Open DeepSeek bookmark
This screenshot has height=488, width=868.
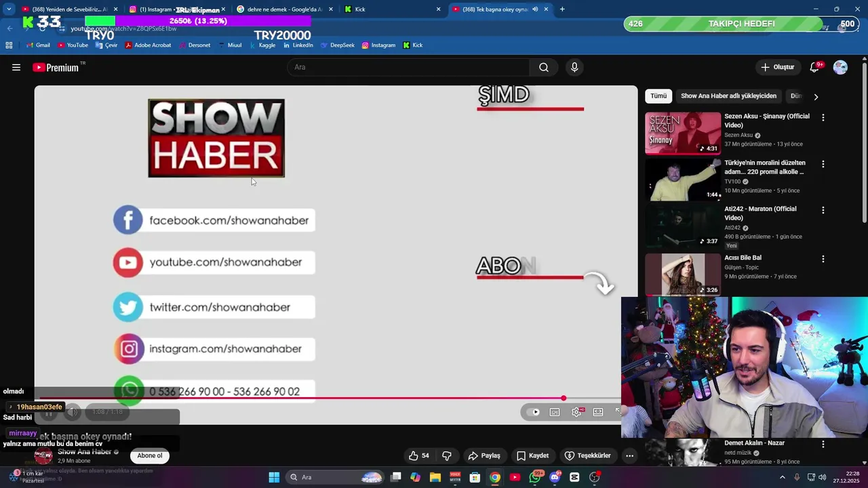(x=338, y=45)
